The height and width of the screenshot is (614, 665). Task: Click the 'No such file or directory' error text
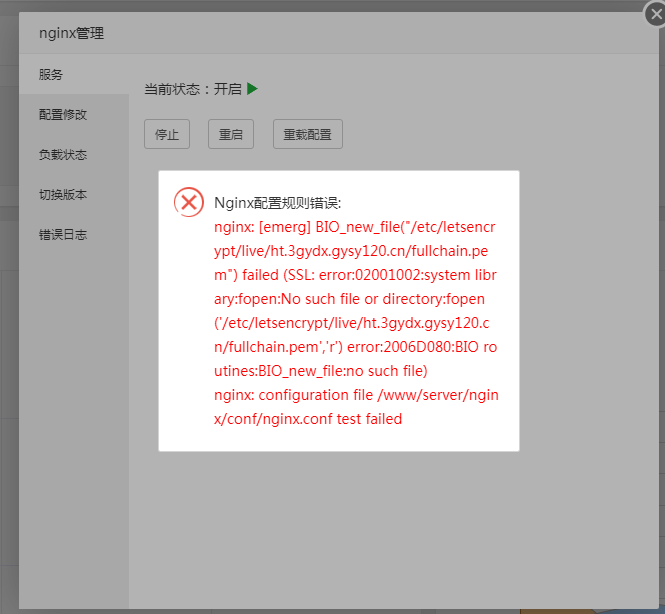(361, 299)
